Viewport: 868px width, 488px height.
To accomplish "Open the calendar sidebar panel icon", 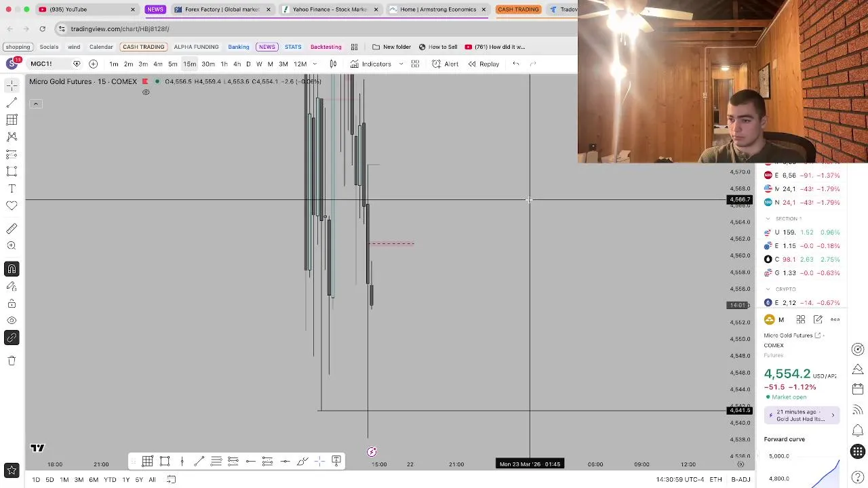I will 858,390.
